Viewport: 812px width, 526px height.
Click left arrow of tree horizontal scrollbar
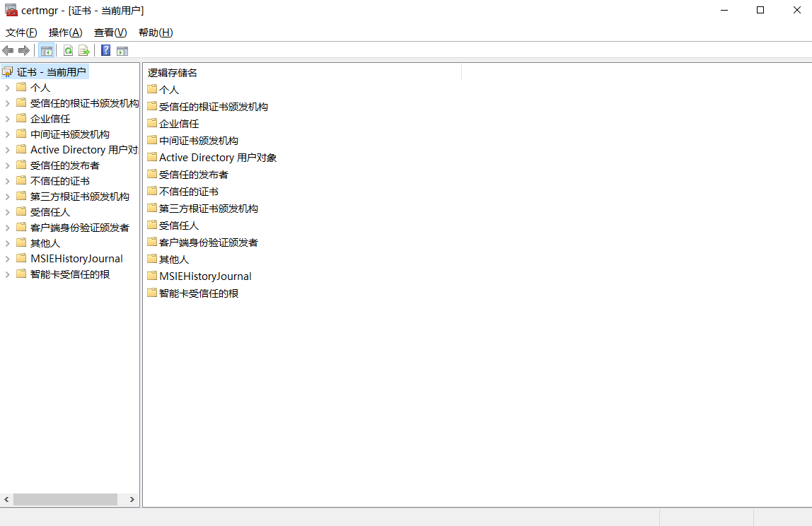point(6,500)
